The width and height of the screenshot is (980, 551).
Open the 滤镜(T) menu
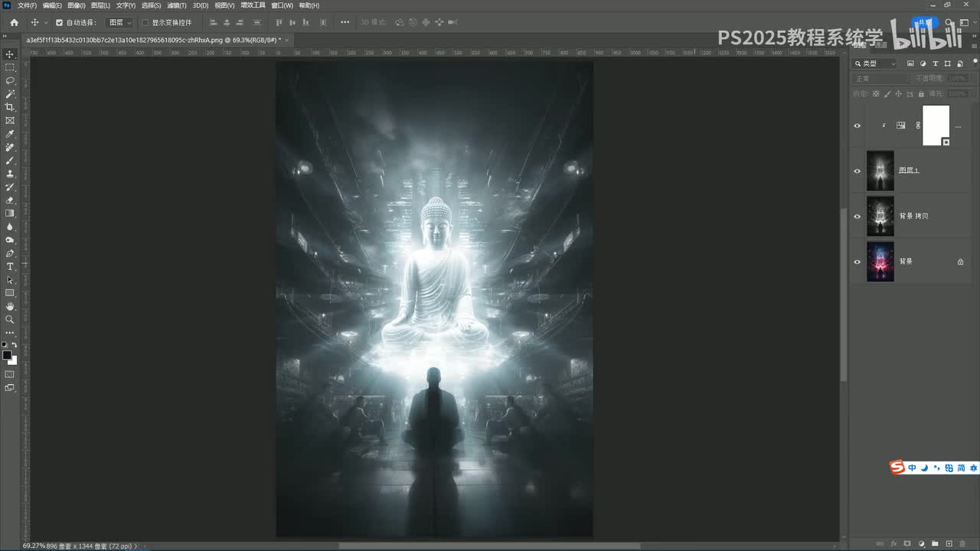(177, 5)
